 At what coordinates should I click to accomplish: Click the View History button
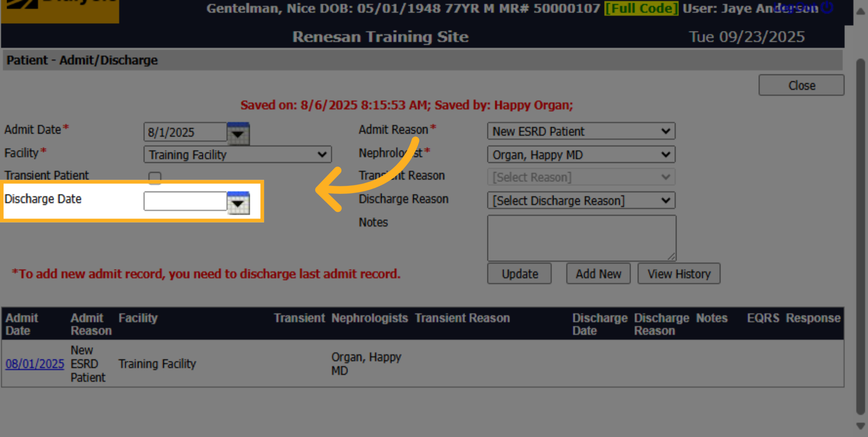[x=679, y=274]
